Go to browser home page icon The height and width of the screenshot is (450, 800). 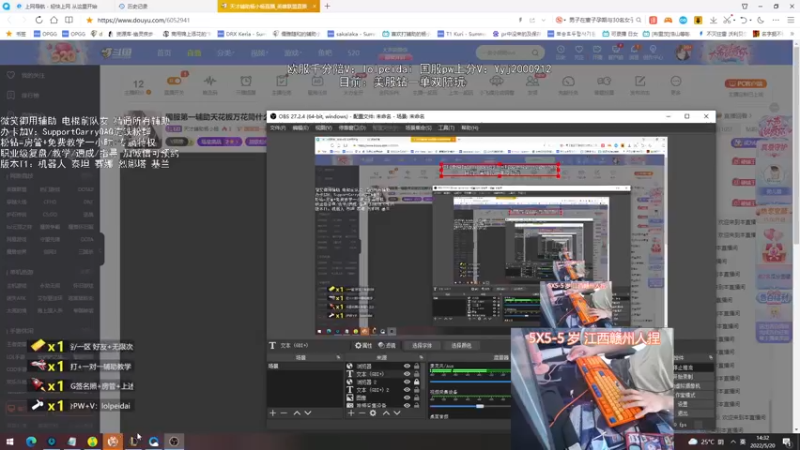(x=54, y=20)
